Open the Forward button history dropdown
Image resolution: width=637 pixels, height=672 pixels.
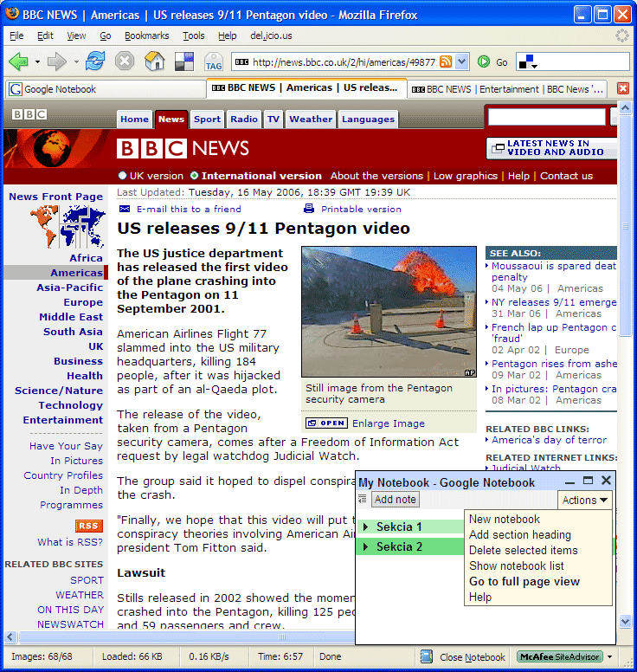[x=76, y=61]
